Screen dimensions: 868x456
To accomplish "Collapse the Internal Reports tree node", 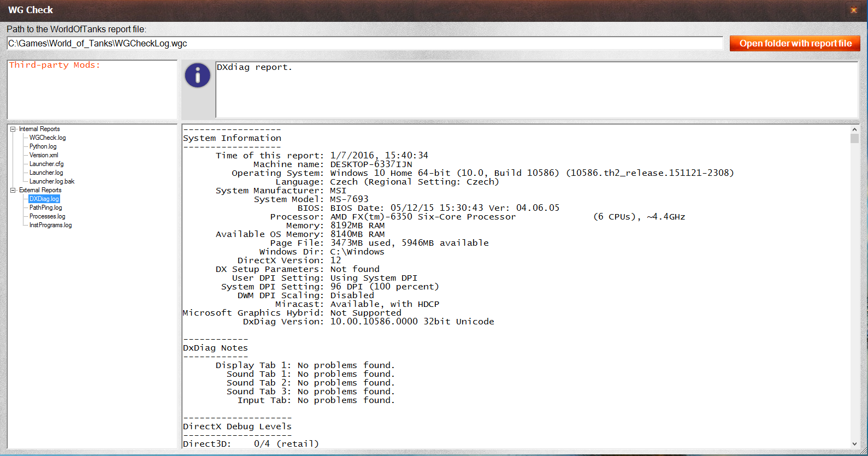I will coord(13,129).
